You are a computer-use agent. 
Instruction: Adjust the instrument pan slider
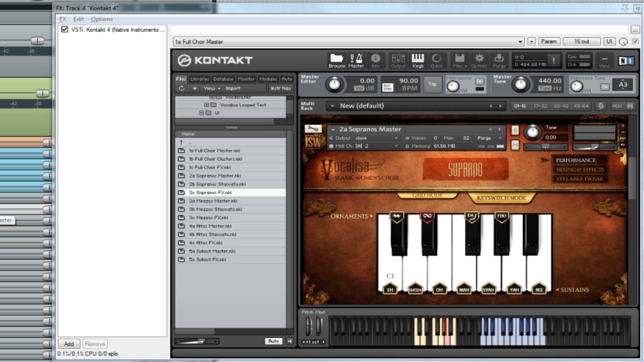click(546, 147)
